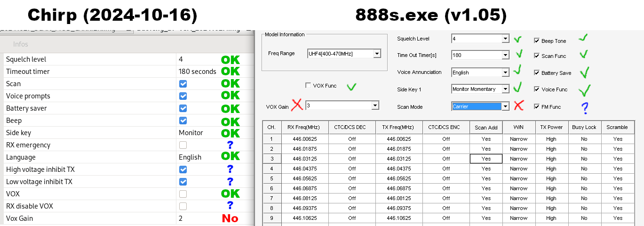Disable Battery saver in Chirp
Screen dimensions: 644x226
pyautogui.click(x=183, y=108)
